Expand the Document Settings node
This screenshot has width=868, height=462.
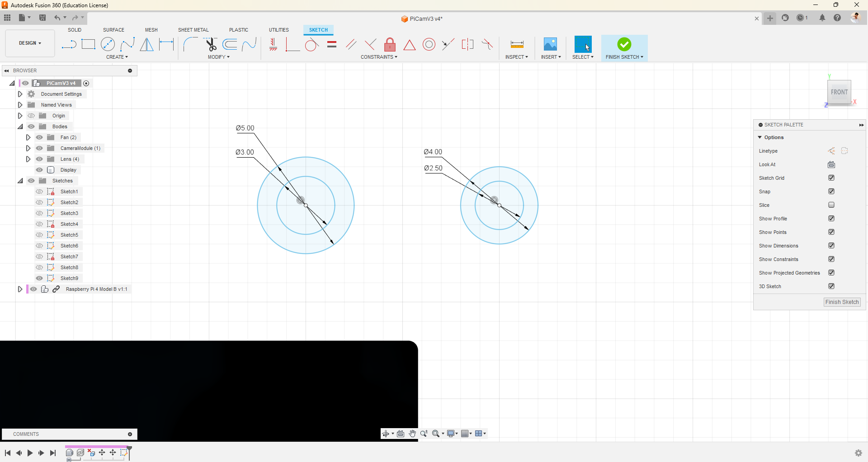(20, 94)
